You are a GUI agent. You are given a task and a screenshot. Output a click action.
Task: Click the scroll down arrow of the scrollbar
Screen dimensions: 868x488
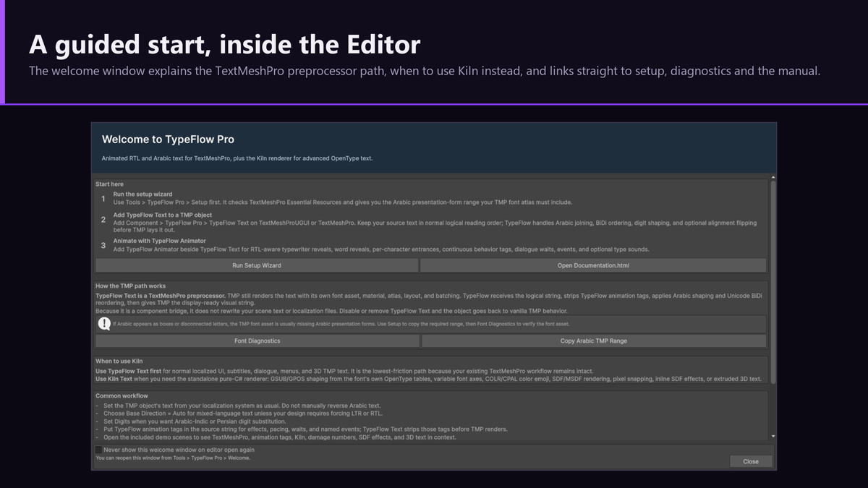pyautogui.click(x=773, y=436)
